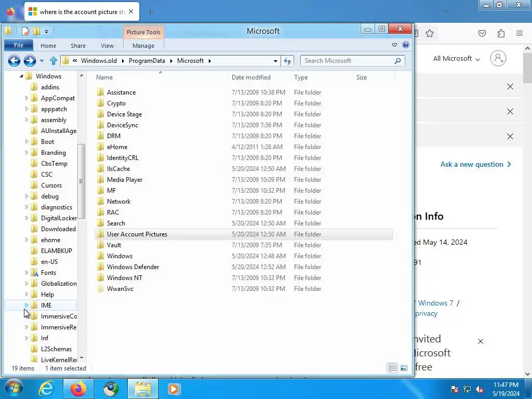532x399 pixels.
Task: Click the taskbar clock showing 11:47 PM
Action: click(506, 389)
